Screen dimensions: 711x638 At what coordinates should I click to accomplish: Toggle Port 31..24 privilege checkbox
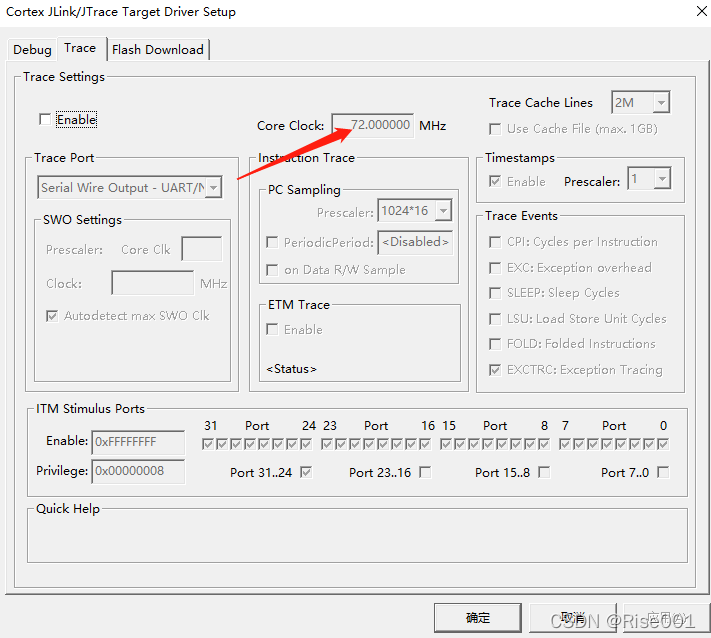[x=306, y=472]
